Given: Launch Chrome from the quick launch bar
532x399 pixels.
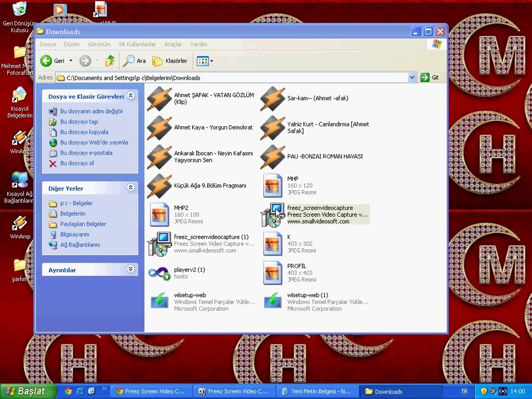Looking at the screenshot, I should pyautogui.click(x=68, y=391).
